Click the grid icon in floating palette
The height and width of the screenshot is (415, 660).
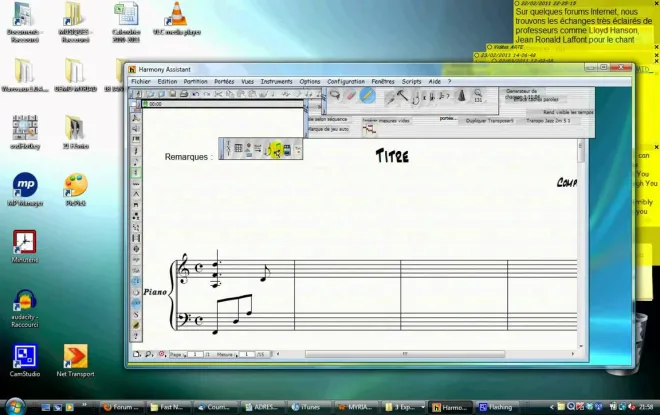(x=238, y=148)
